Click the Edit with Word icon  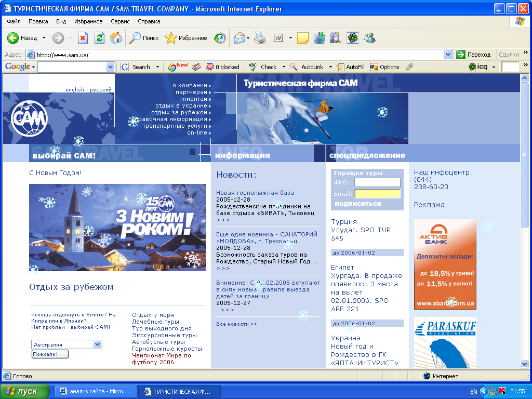click(x=278, y=38)
